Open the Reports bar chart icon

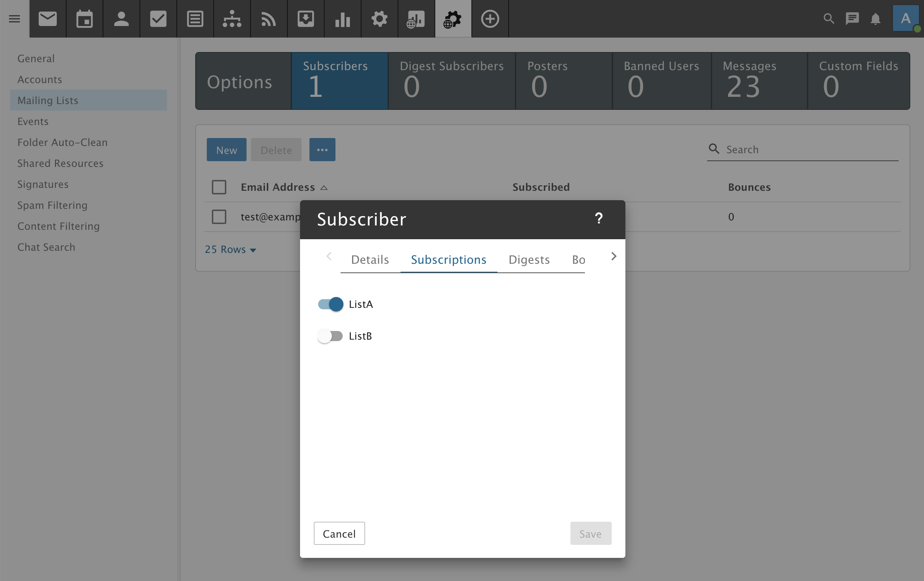[x=342, y=19]
